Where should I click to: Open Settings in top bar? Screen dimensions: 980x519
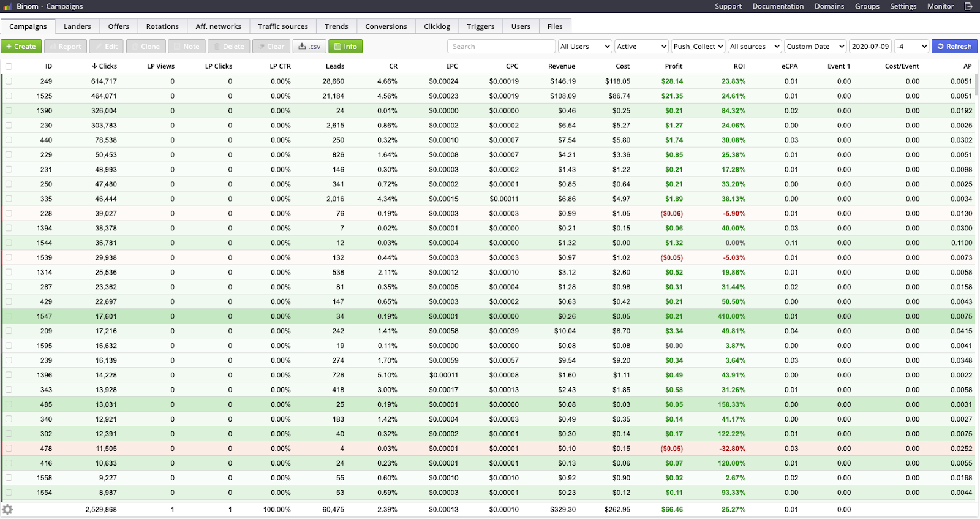(x=903, y=6)
